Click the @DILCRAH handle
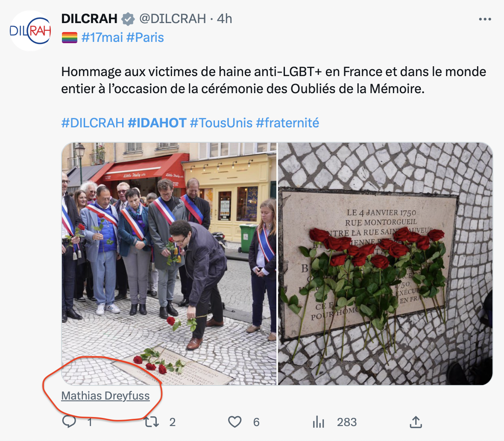 [x=173, y=19]
